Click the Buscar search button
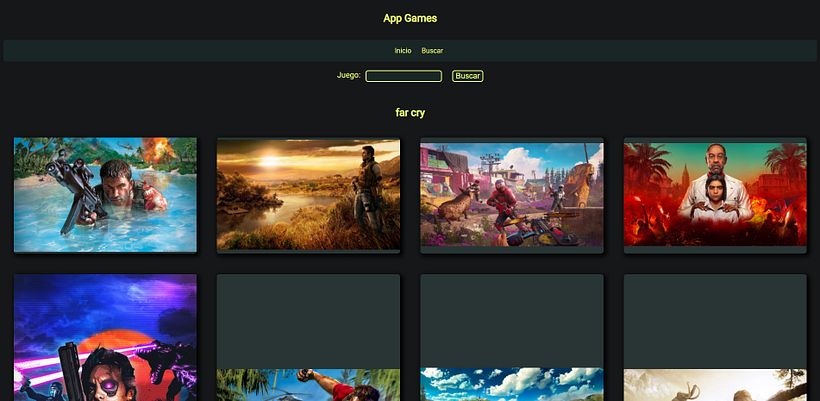Image resolution: width=820 pixels, height=401 pixels. 468,76
